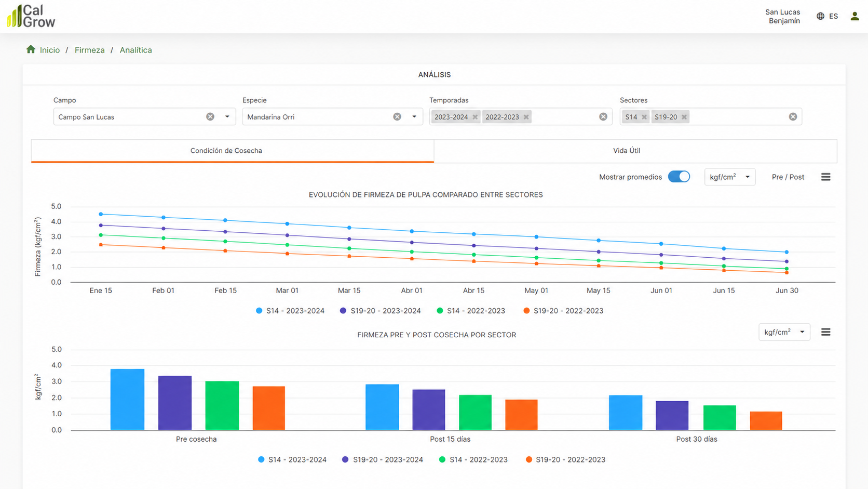Remove the S19-20 sector tag

[684, 117]
